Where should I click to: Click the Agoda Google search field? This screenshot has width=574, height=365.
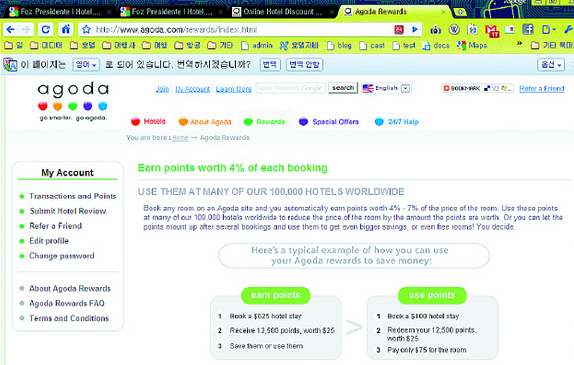(291, 88)
